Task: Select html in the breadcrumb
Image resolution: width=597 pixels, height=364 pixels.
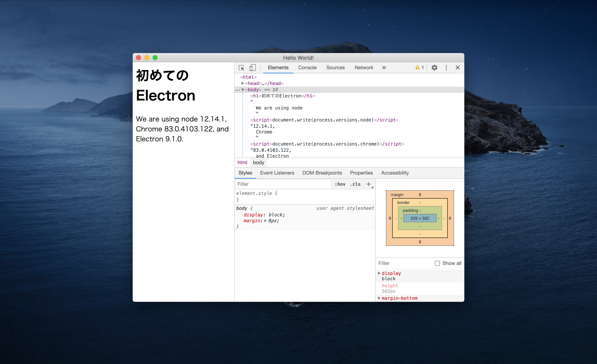Action: pos(242,163)
